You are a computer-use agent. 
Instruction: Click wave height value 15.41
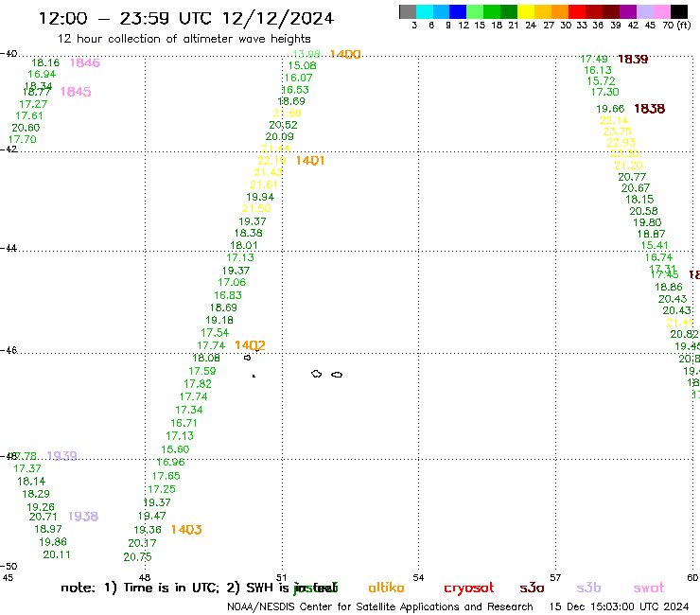655,245
